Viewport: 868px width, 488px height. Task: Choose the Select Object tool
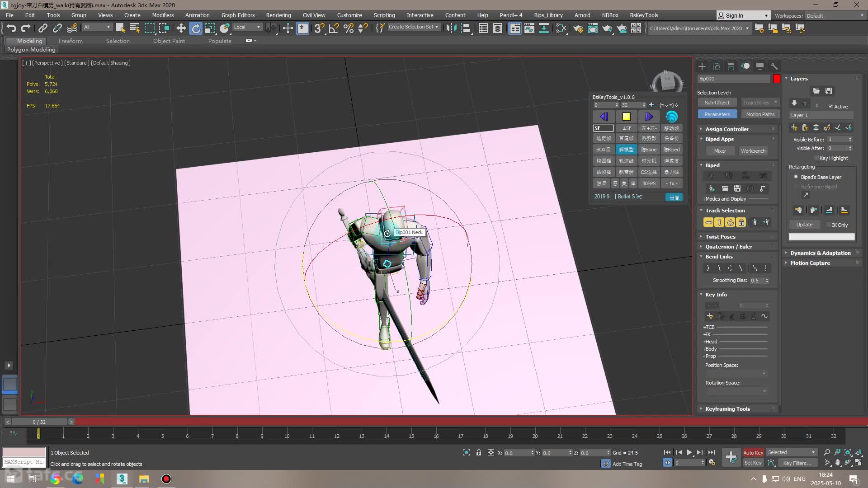click(x=120, y=28)
